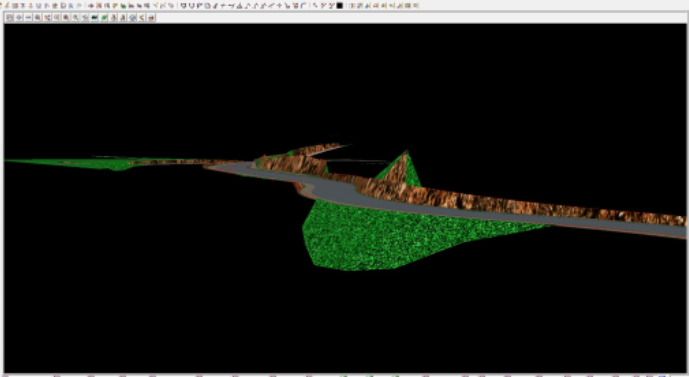
Task: Click the dark standing figure icon
Action: (123, 18)
